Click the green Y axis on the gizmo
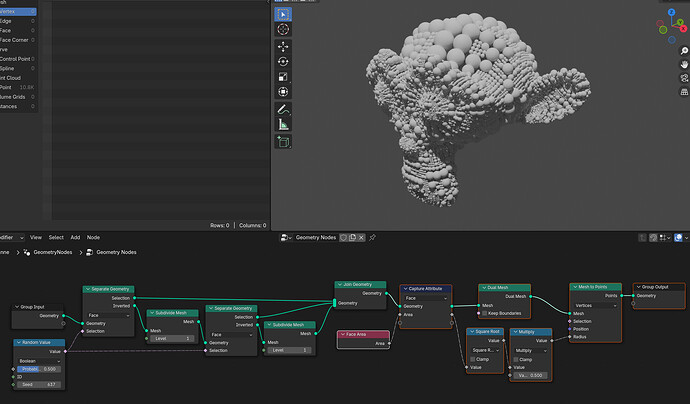690x404 pixels. [x=680, y=22]
